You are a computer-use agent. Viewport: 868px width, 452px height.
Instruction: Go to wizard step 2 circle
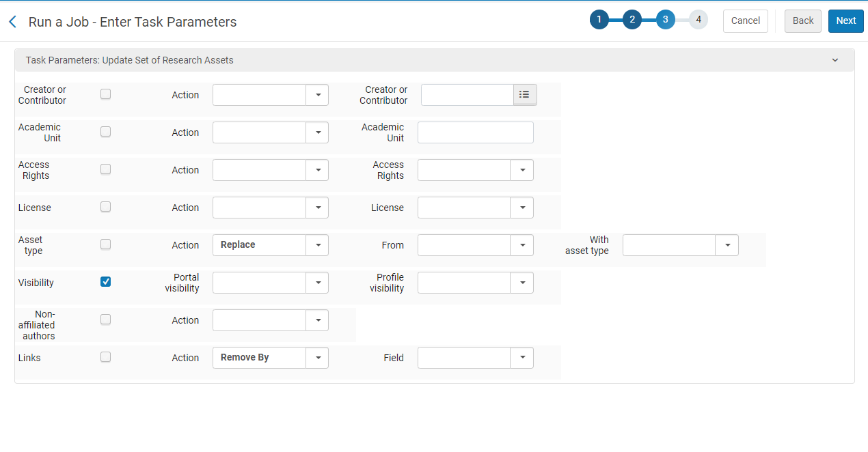632,20
